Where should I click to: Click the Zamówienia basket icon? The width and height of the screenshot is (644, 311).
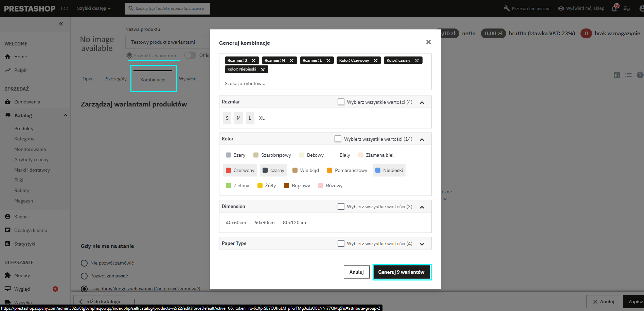pyautogui.click(x=7, y=102)
